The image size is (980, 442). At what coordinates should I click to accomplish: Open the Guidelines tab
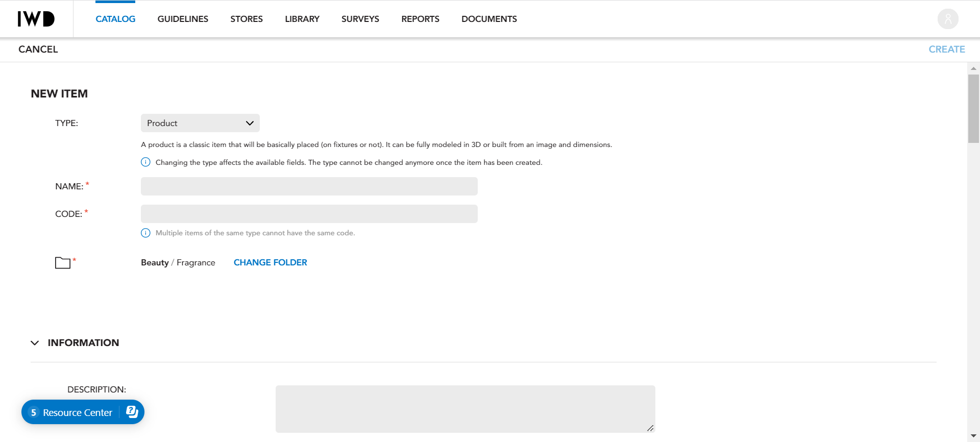point(183,19)
